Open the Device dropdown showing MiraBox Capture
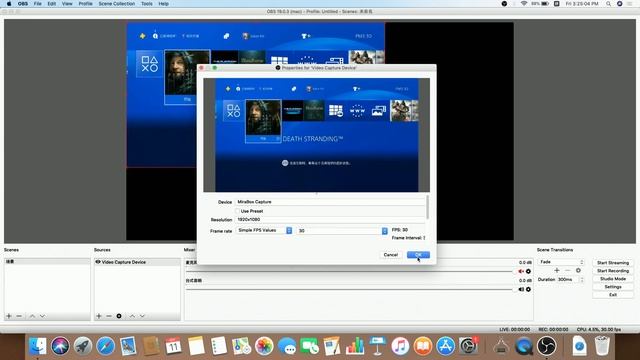This screenshot has height=360, width=640. [x=330, y=202]
